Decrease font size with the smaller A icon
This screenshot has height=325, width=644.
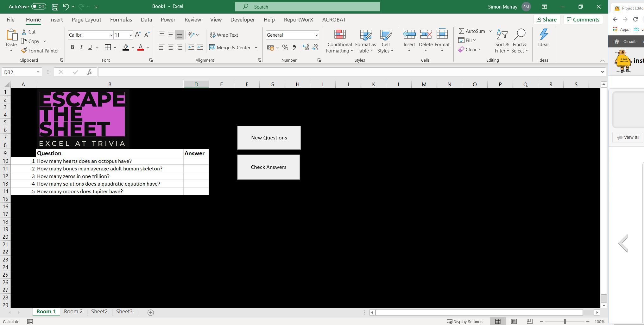click(x=147, y=35)
